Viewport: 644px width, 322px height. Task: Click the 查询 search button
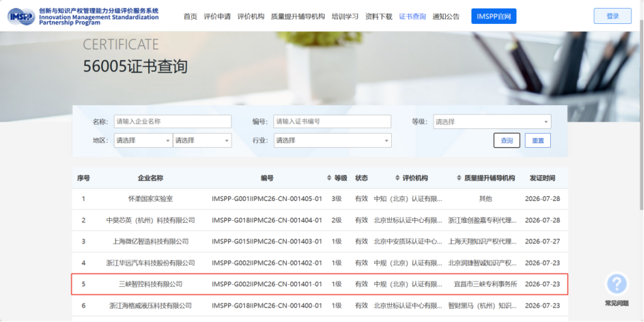[507, 140]
